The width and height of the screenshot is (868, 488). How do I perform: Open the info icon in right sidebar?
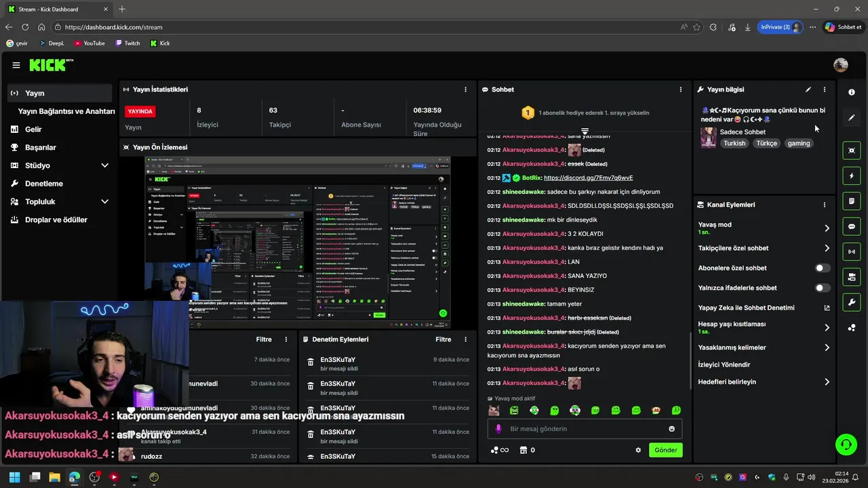[x=852, y=92]
